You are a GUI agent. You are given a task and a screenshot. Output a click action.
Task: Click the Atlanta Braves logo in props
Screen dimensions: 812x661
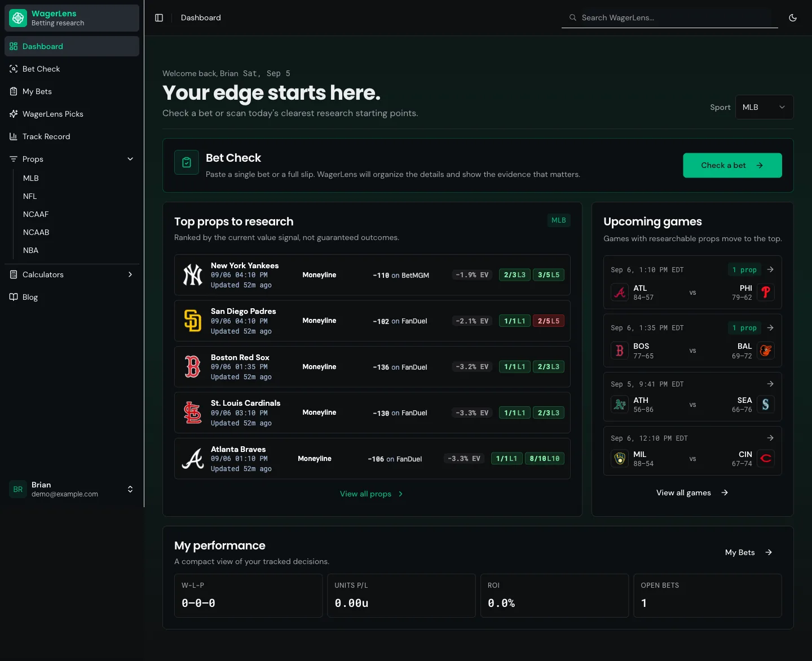[193, 459]
